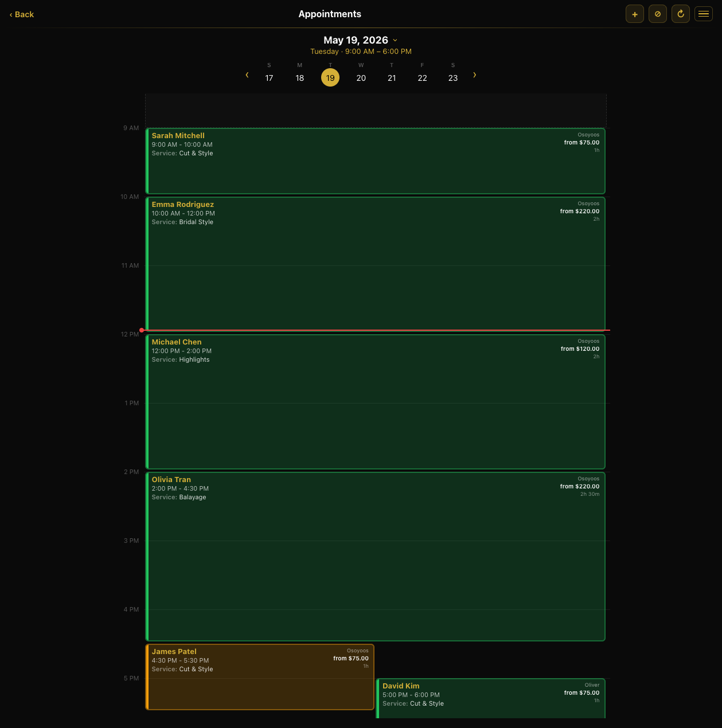Open Emma Rodriguez's Bridal Style appointment
The height and width of the screenshot is (728, 722).
[x=376, y=264]
